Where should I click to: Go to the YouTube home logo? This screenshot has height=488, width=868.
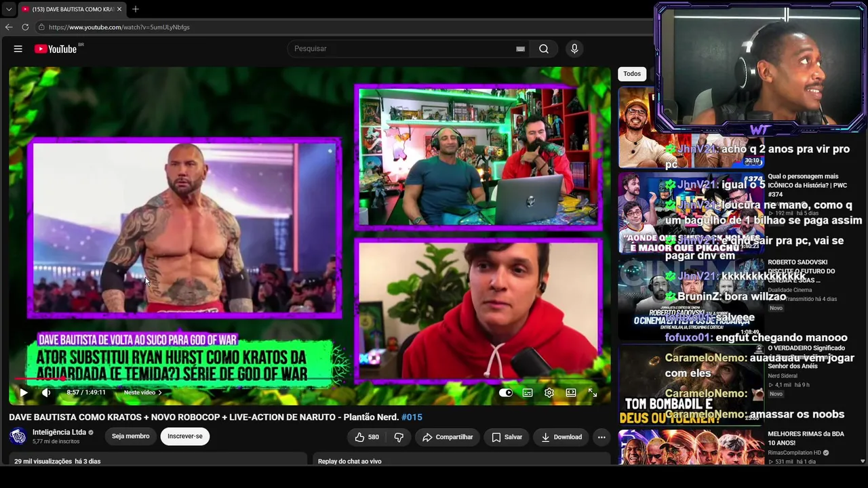tap(56, 49)
